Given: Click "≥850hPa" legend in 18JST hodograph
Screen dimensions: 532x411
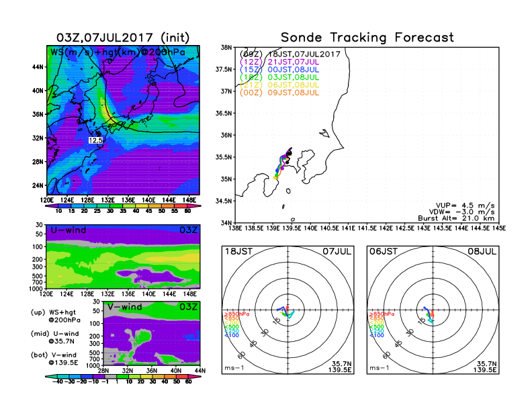Looking at the screenshot, I should click(x=237, y=314).
